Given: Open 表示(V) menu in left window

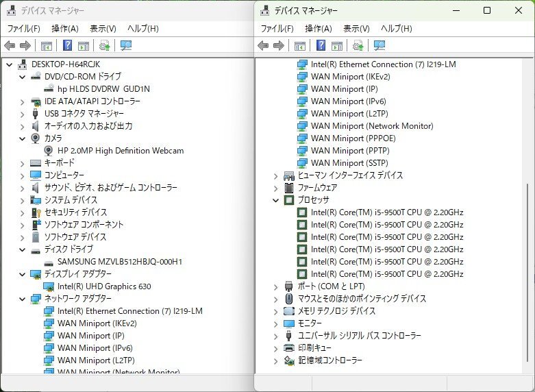Looking at the screenshot, I should pos(103,29).
